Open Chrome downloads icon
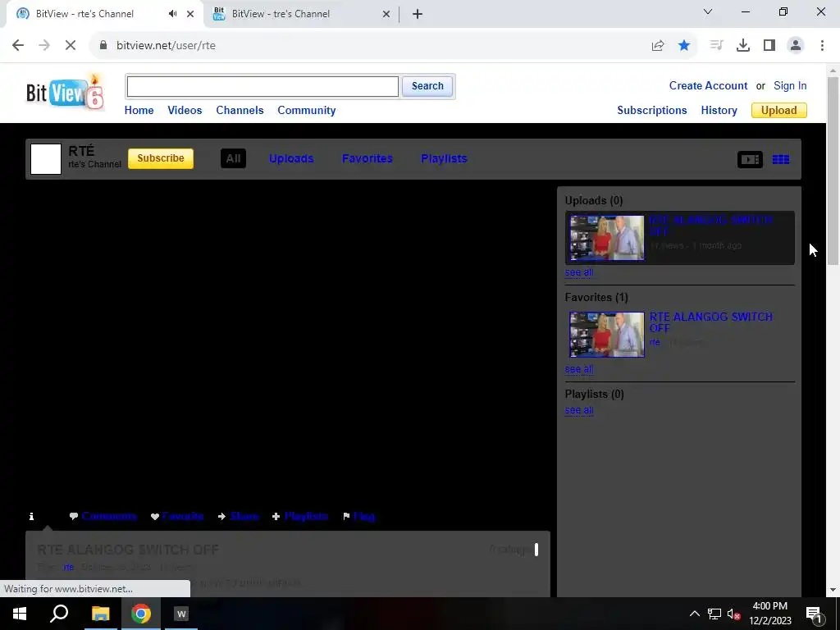The width and height of the screenshot is (840, 630). click(x=743, y=46)
